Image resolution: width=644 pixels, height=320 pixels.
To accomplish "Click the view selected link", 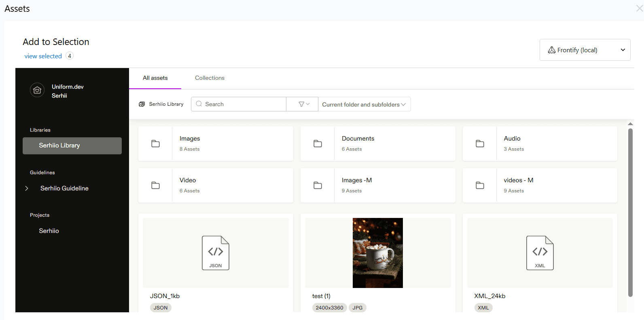I will coord(43,56).
